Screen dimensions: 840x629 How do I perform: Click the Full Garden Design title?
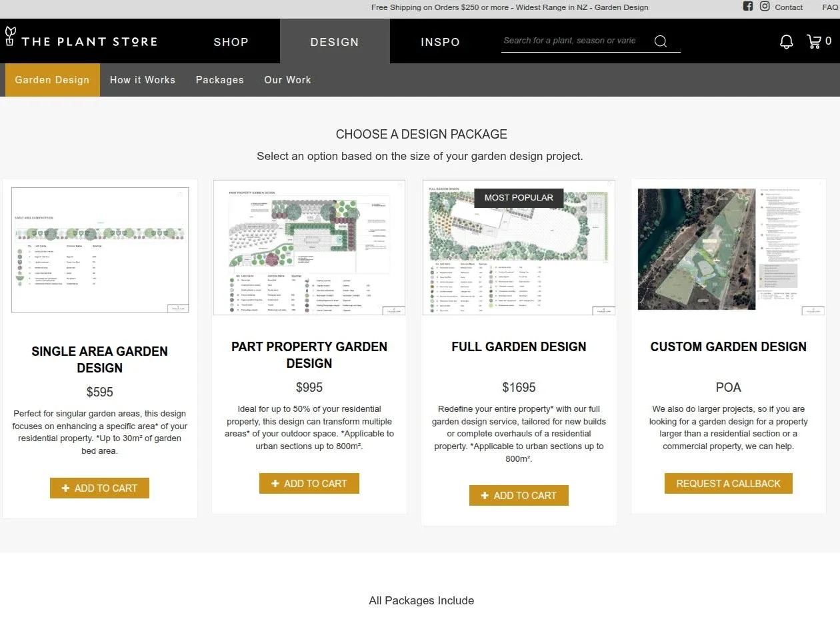519,346
